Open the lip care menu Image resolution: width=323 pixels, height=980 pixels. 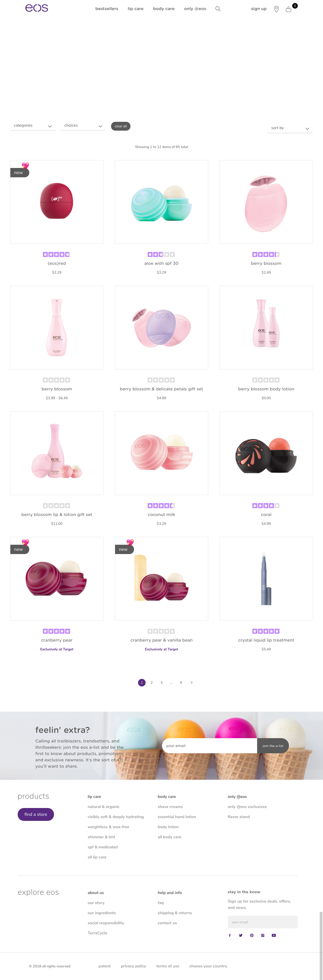(136, 9)
